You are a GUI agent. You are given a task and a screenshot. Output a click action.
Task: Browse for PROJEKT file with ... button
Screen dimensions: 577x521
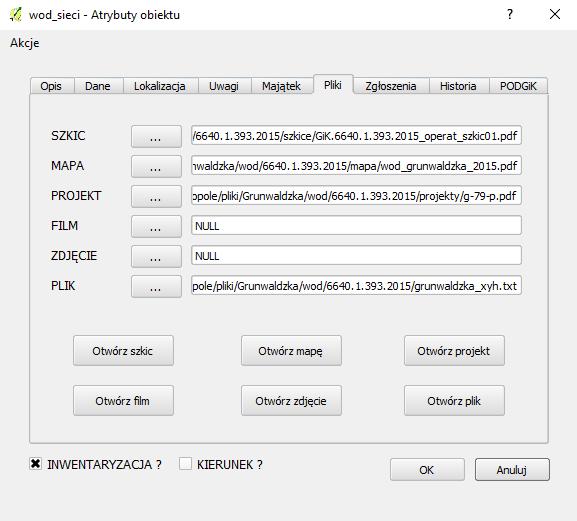coord(156,196)
